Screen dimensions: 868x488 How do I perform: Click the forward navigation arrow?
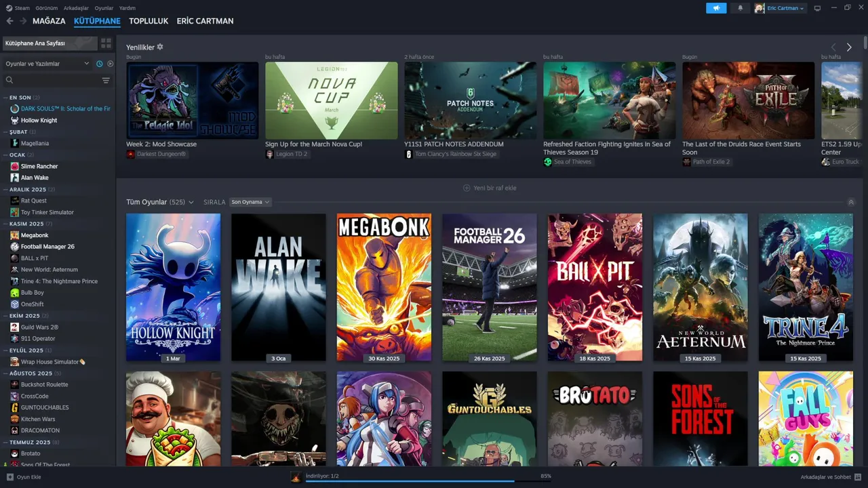click(23, 21)
